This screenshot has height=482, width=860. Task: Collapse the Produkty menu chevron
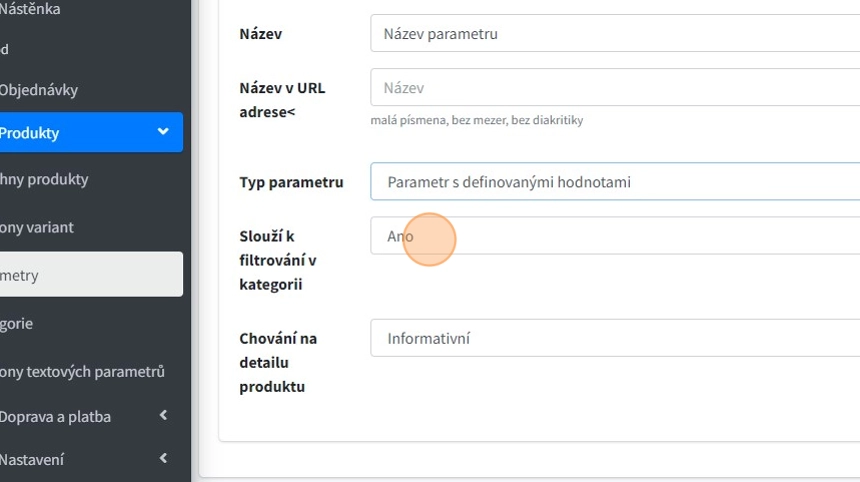tap(163, 132)
